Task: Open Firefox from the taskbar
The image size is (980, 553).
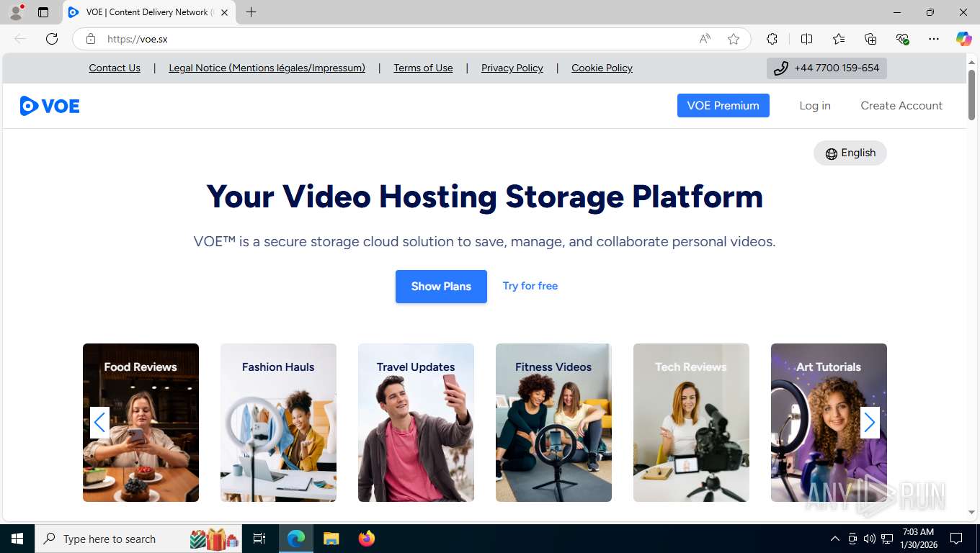Action: [367, 539]
